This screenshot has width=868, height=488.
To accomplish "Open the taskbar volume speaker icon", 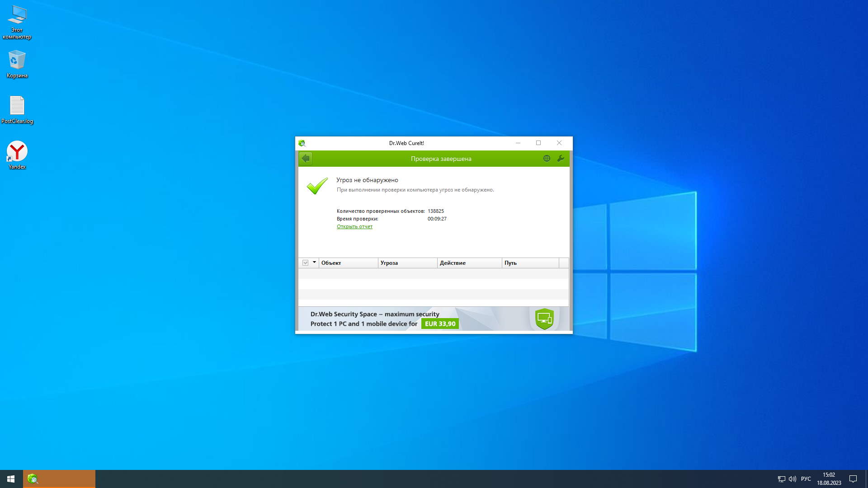I will pos(792,479).
